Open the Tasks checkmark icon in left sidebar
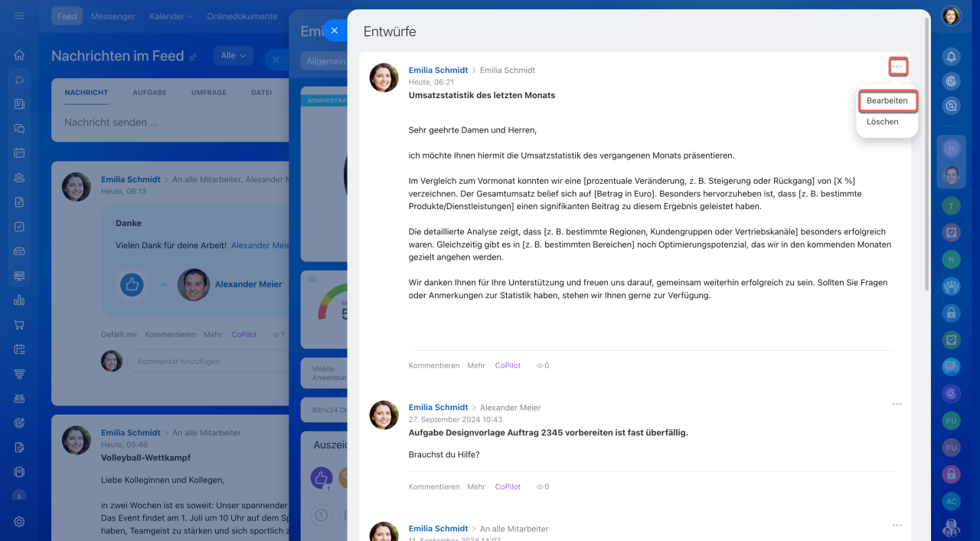 (19, 227)
